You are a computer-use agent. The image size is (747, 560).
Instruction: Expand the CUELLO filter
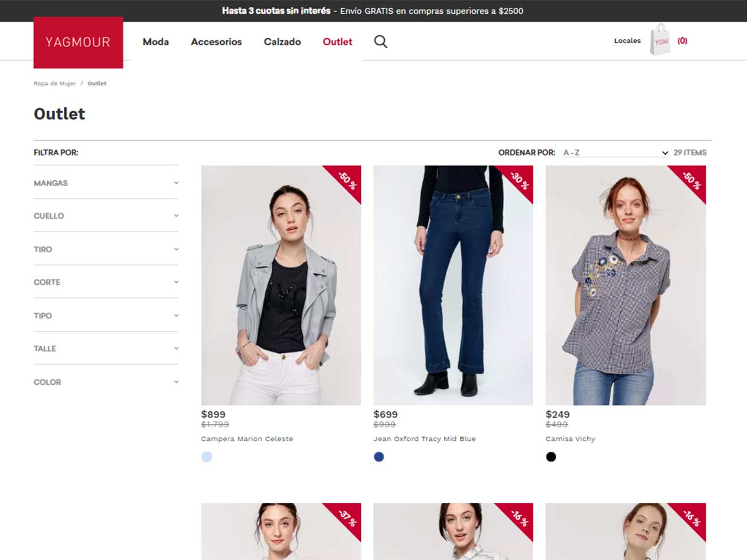[x=106, y=216]
